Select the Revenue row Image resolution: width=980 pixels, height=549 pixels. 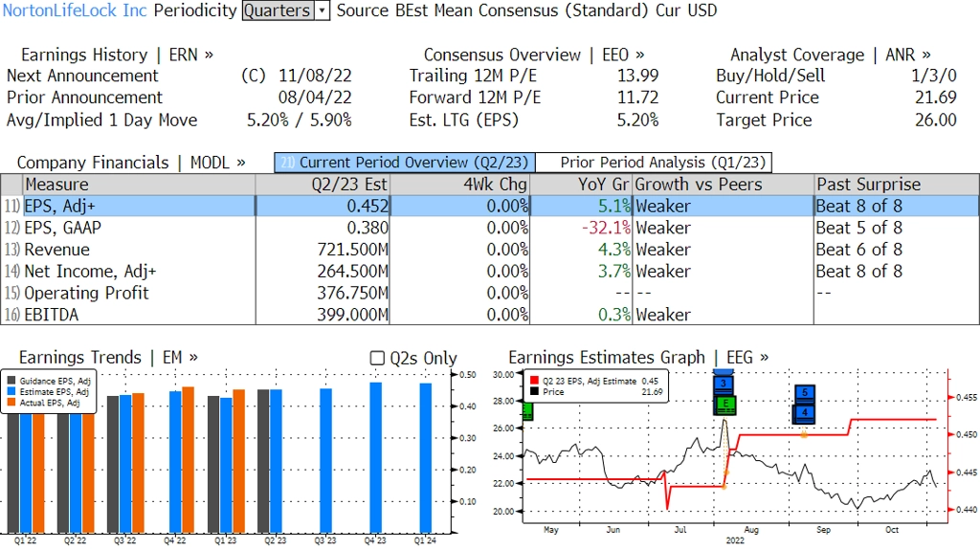coord(490,250)
